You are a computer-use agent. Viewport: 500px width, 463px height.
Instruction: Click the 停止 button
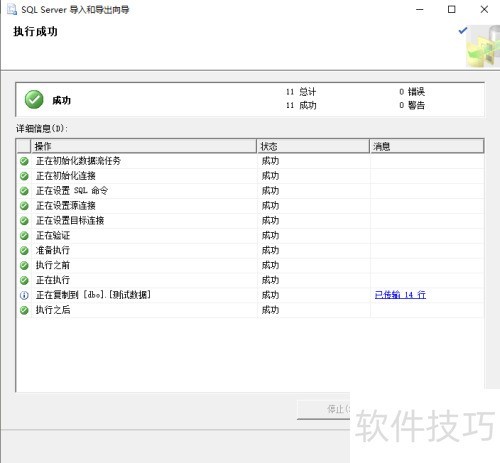point(324,409)
